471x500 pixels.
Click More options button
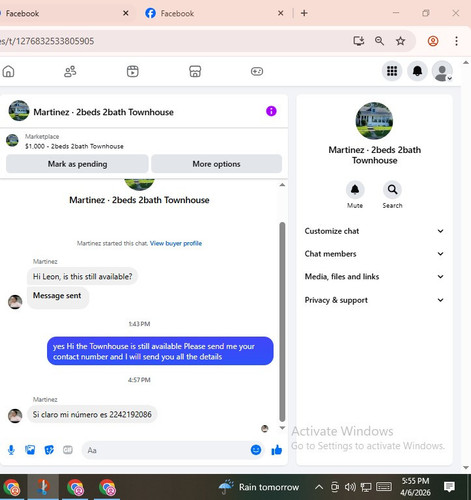click(216, 164)
